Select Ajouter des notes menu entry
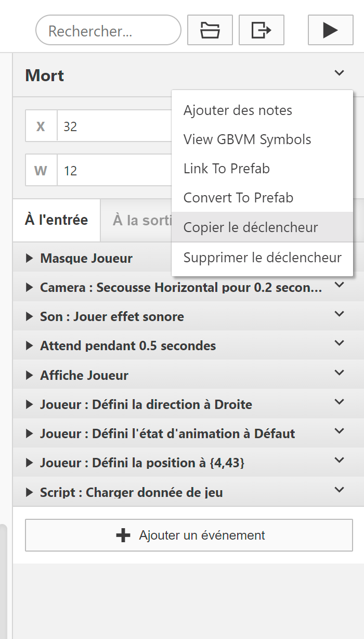 (x=238, y=110)
